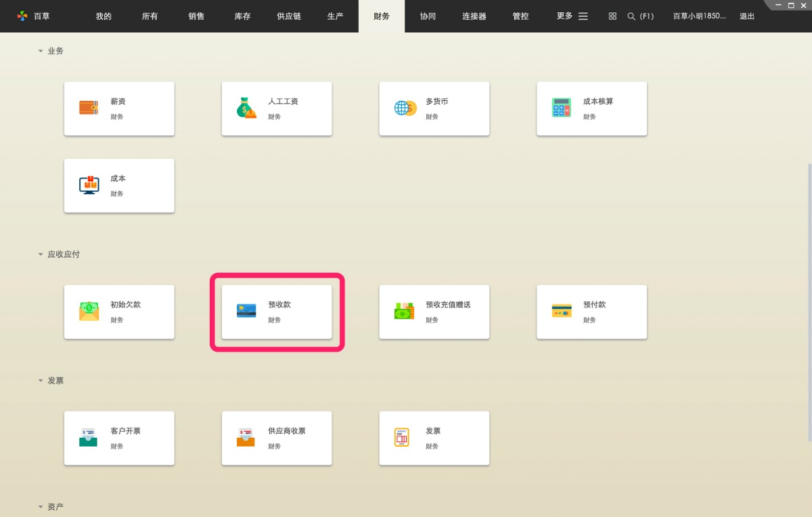
Task: Click the 百草 logo icon
Action: (x=22, y=16)
